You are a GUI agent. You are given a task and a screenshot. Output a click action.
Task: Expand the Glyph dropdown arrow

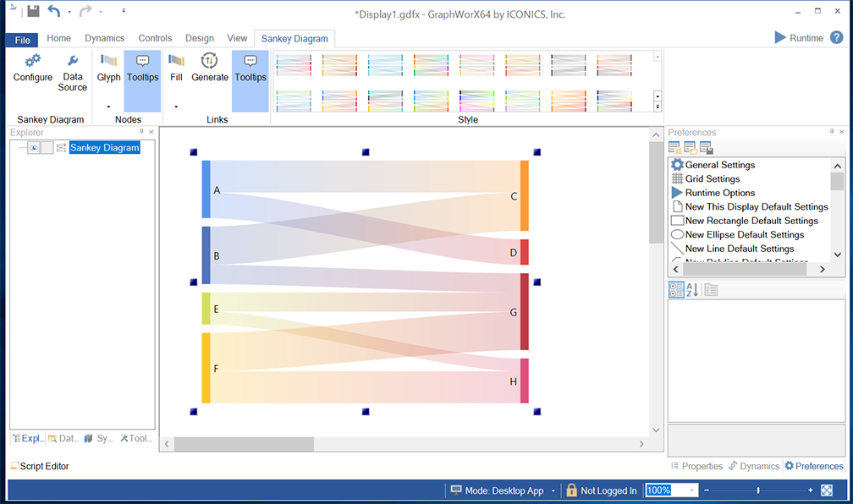[x=108, y=107]
